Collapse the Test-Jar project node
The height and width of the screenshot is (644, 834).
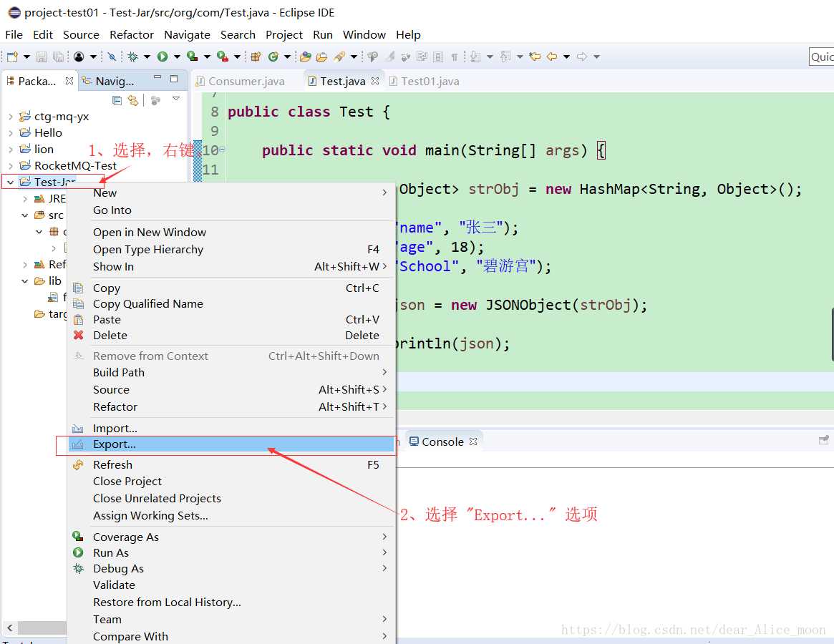tap(11, 182)
